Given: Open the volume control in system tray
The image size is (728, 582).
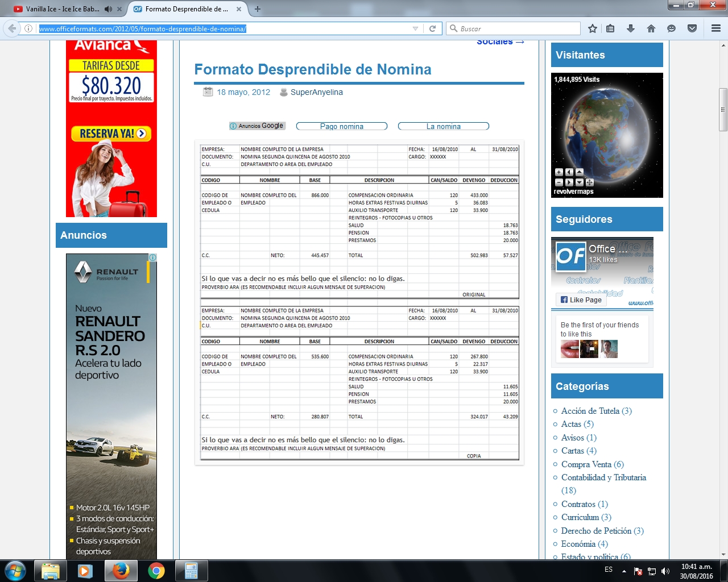Looking at the screenshot, I should (664, 570).
